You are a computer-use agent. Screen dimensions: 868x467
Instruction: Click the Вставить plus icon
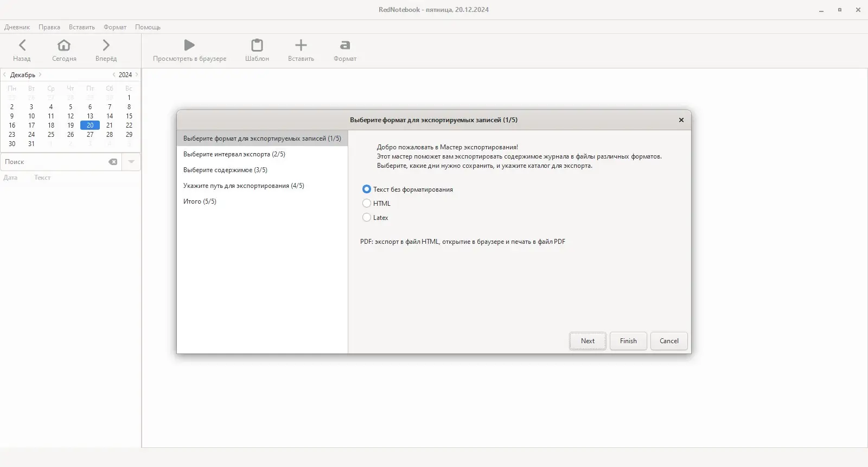(301, 45)
